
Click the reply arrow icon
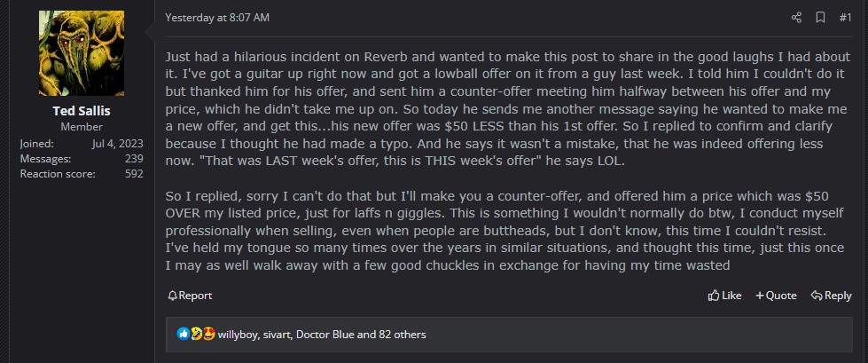816,296
